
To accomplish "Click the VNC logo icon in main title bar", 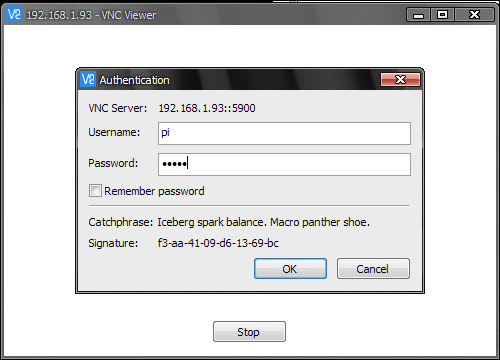I will coord(14,15).
